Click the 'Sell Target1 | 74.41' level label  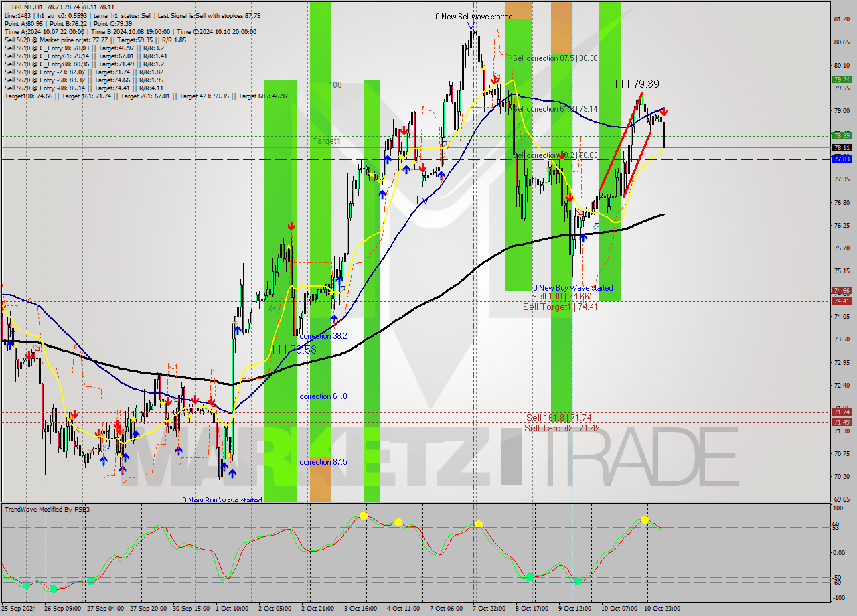[x=560, y=307]
